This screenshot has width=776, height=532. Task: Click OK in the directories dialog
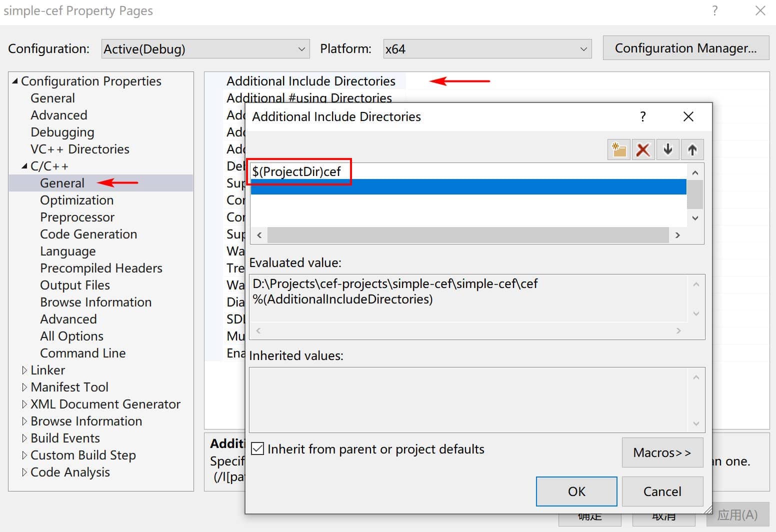pos(576,491)
